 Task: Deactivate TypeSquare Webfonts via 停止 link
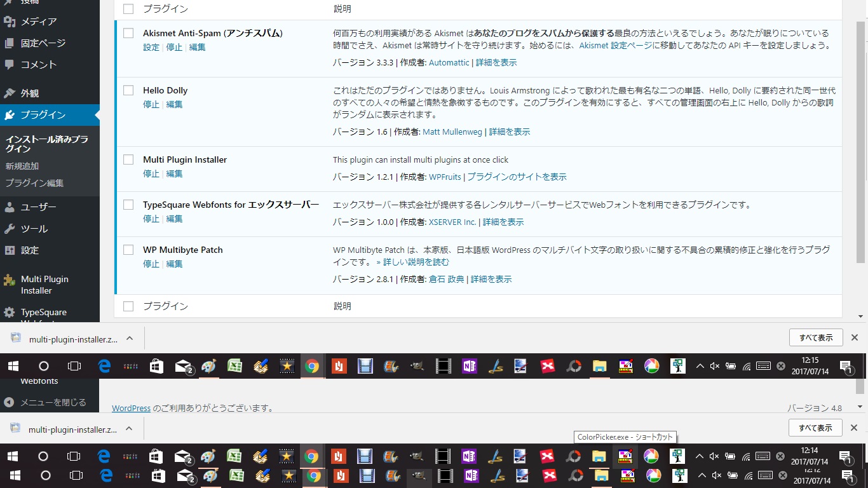151,219
